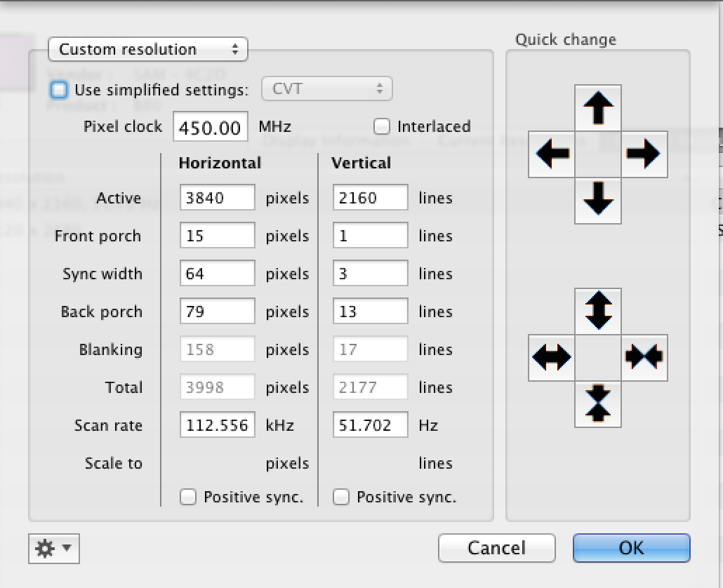This screenshot has width=723, height=588.
Task: Stretch picture vertically with double arrow
Action: pyautogui.click(x=598, y=312)
